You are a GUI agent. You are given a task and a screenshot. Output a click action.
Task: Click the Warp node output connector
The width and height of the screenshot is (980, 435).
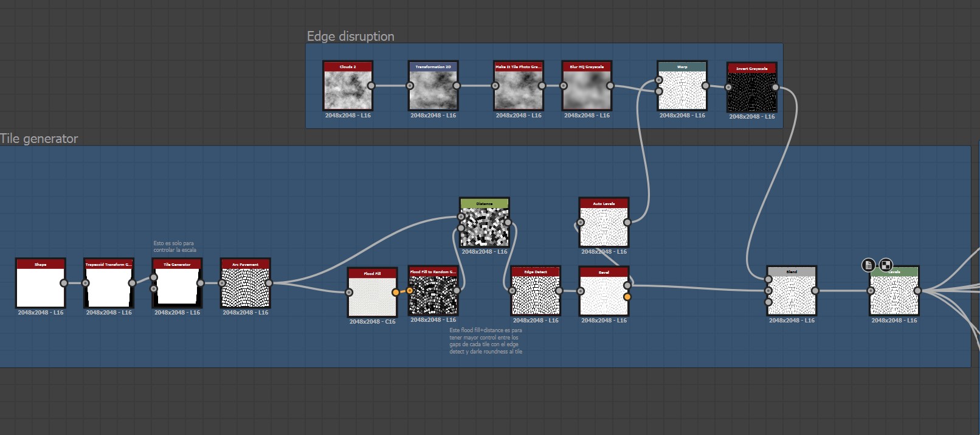pos(705,86)
